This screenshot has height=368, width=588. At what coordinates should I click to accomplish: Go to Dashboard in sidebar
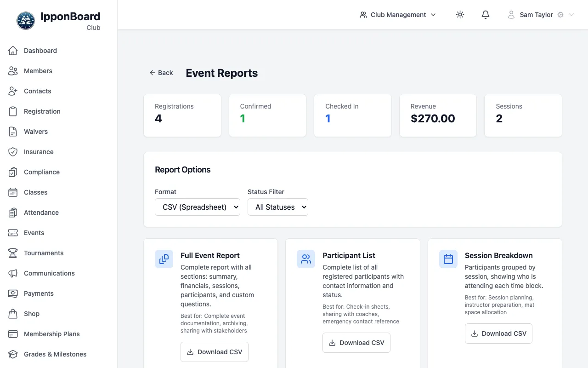[x=59, y=51]
